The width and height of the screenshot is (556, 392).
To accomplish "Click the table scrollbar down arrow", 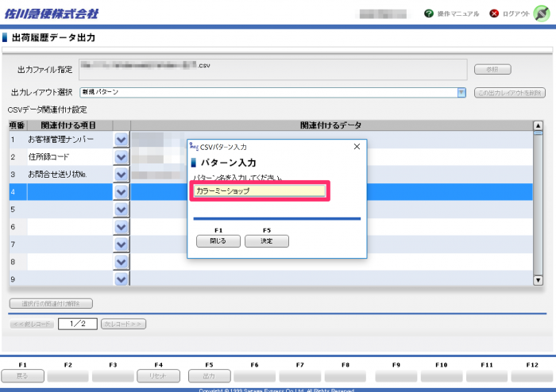I will 538,280.
